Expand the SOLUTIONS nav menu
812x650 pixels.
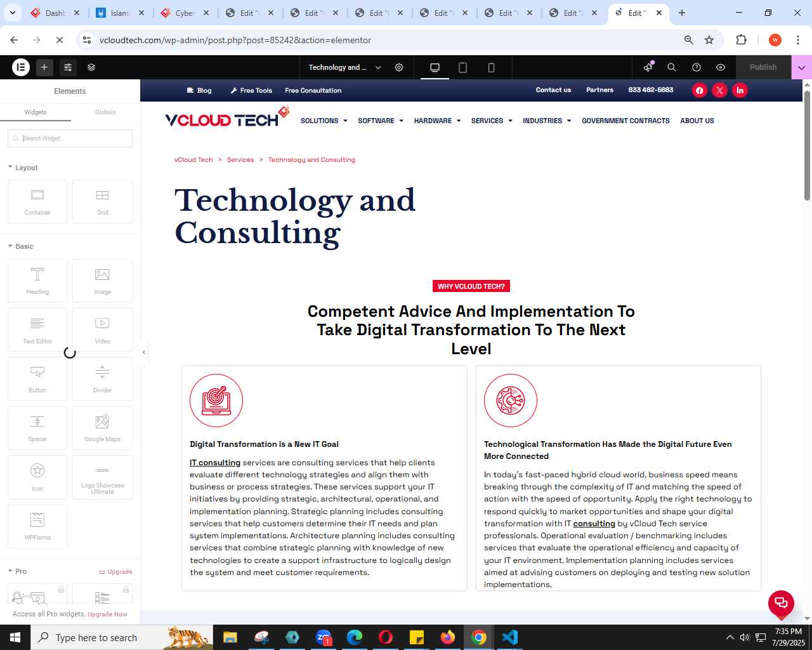point(324,121)
